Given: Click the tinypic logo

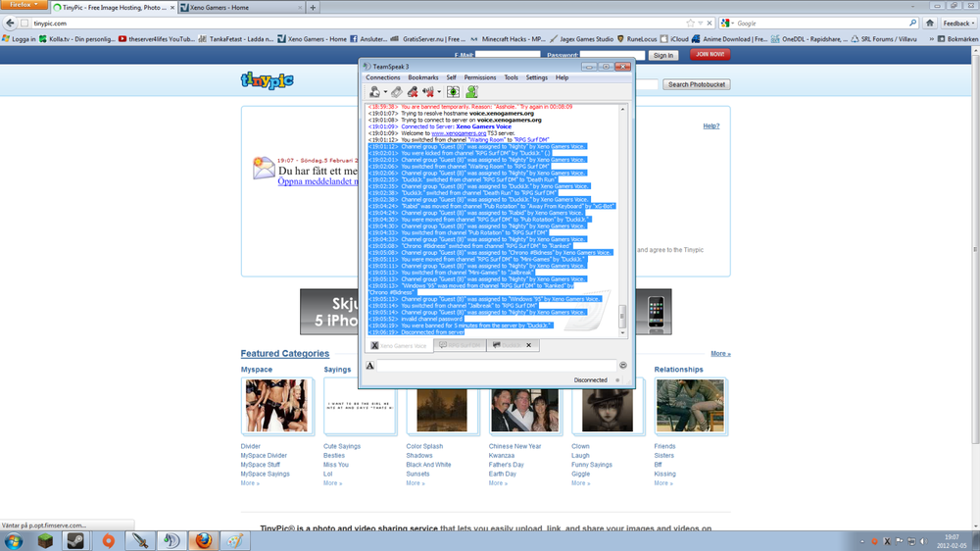Looking at the screenshot, I should pyautogui.click(x=267, y=80).
